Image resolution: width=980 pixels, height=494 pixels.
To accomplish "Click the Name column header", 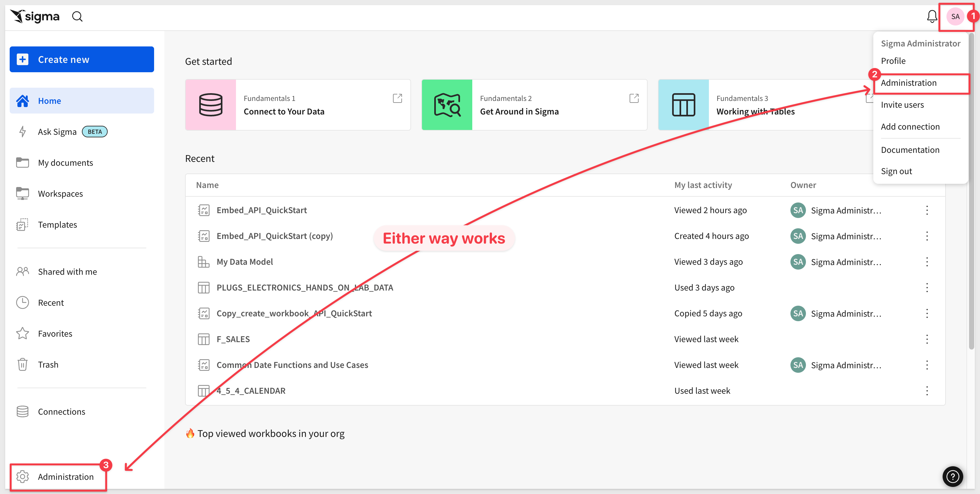I will [207, 185].
